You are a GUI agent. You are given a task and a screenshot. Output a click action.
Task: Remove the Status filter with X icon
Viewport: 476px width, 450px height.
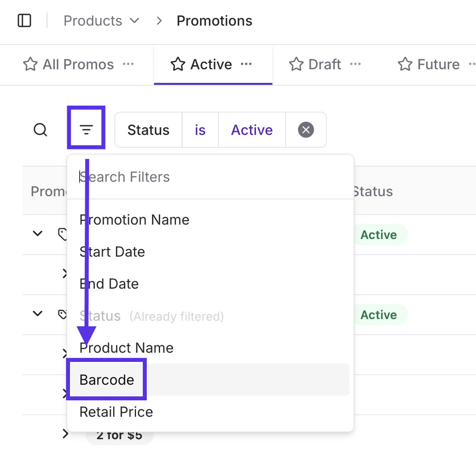tap(306, 130)
